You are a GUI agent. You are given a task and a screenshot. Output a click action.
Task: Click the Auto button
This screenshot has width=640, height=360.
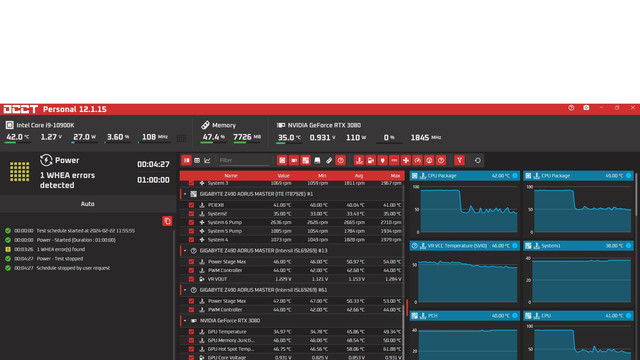click(88, 204)
